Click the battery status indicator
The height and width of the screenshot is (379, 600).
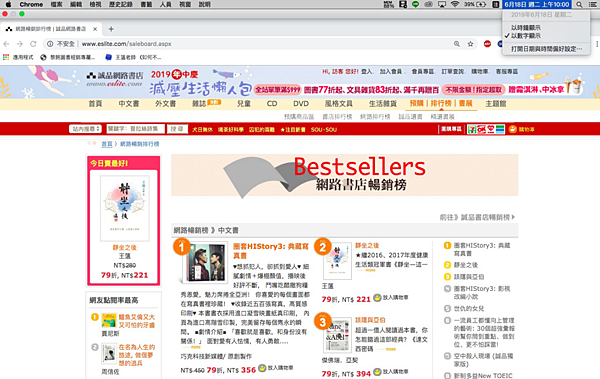(x=475, y=4)
